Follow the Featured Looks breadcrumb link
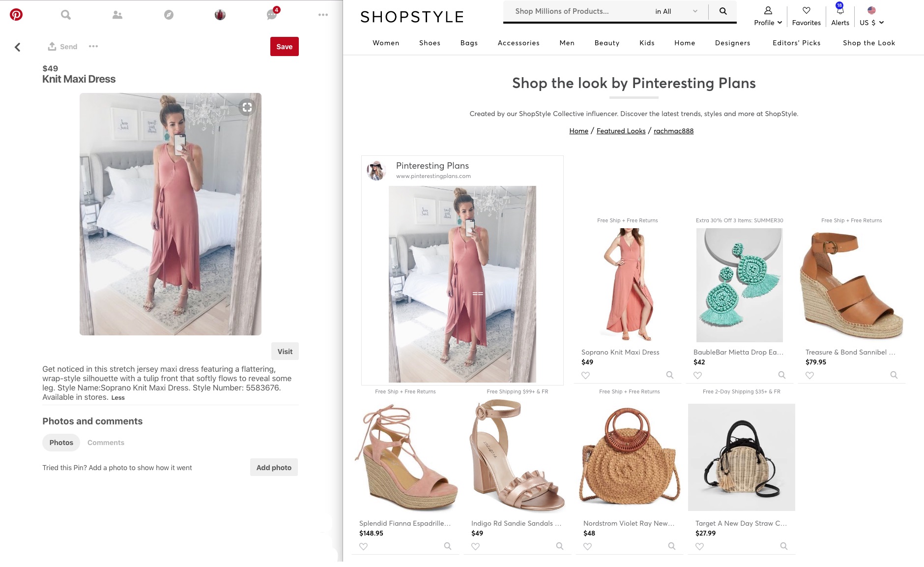This screenshot has height=567, width=924. [x=621, y=131]
